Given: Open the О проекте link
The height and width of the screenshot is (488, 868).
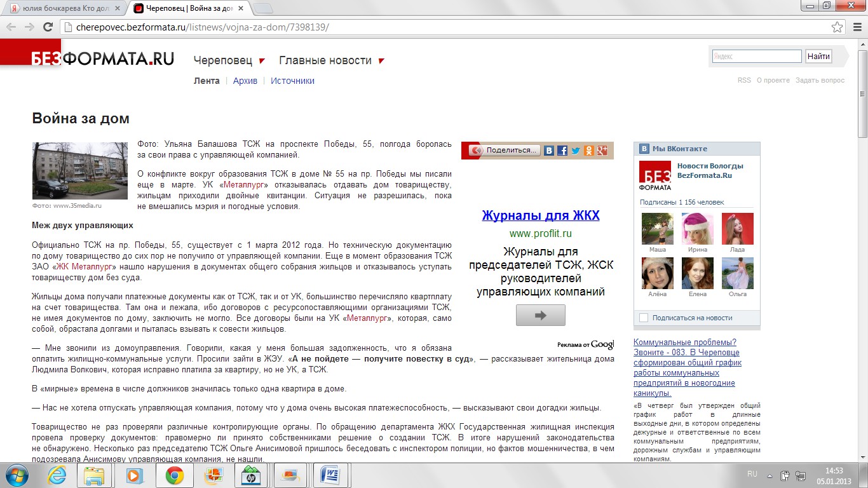Looking at the screenshot, I should tap(773, 80).
